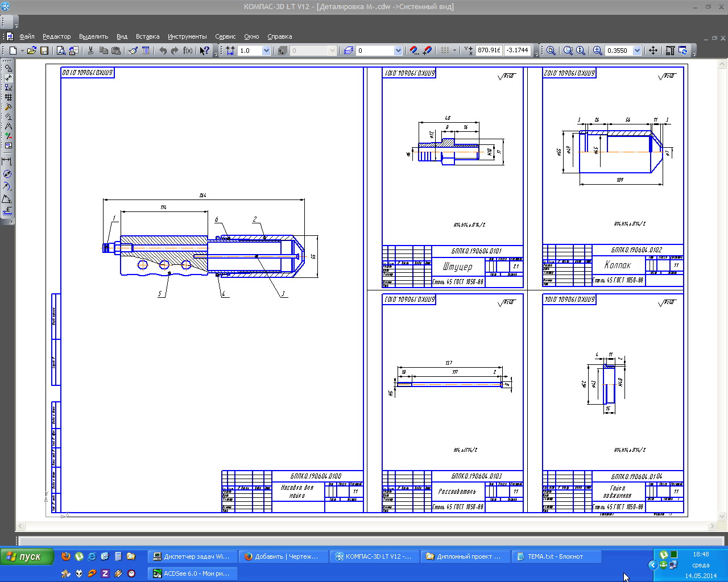Image resolution: width=728 pixels, height=582 pixels.
Task: Open the global snaps settings magnet icon
Action: click(414, 51)
